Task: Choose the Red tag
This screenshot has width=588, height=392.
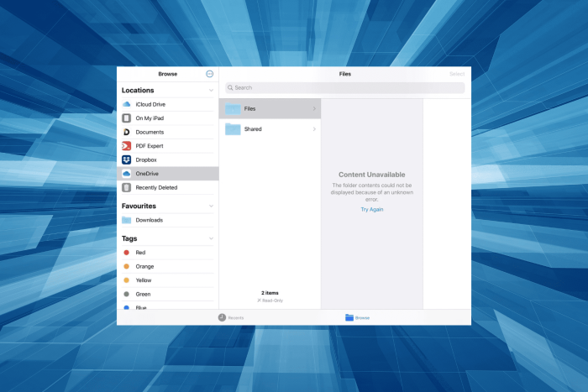Action: coord(168,253)
